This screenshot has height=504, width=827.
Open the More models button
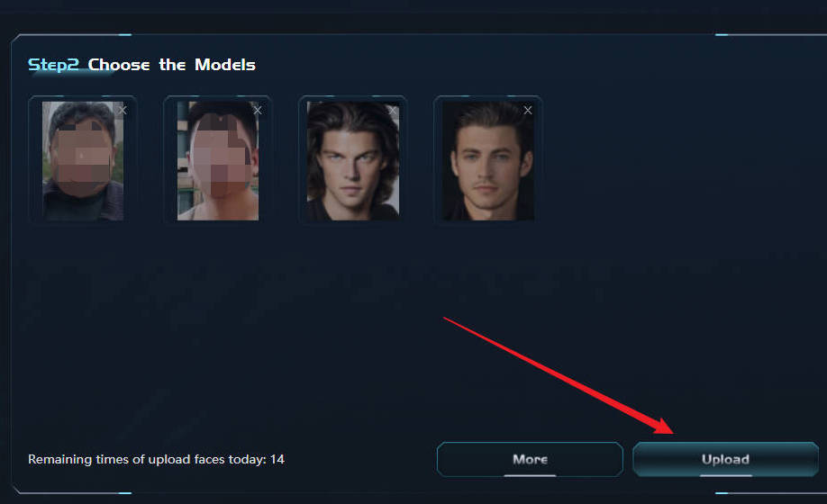tap(530, 459)
